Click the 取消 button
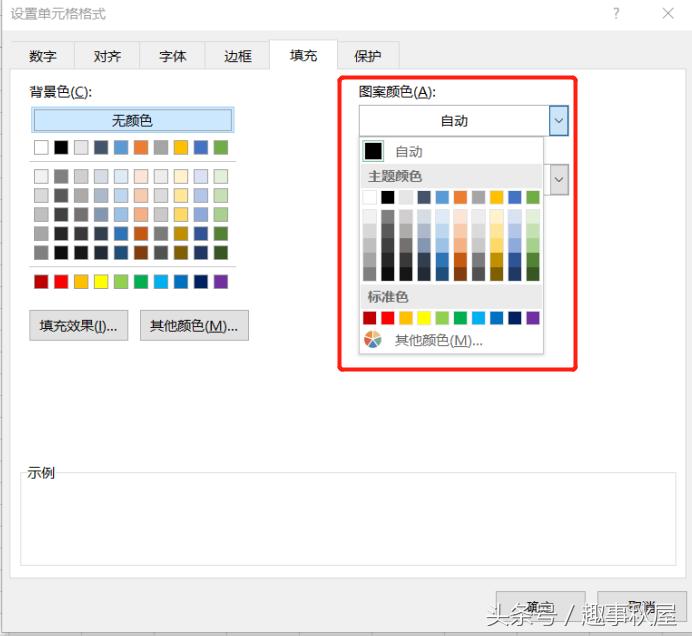This screenshot has width=692, height=636. 642,607
